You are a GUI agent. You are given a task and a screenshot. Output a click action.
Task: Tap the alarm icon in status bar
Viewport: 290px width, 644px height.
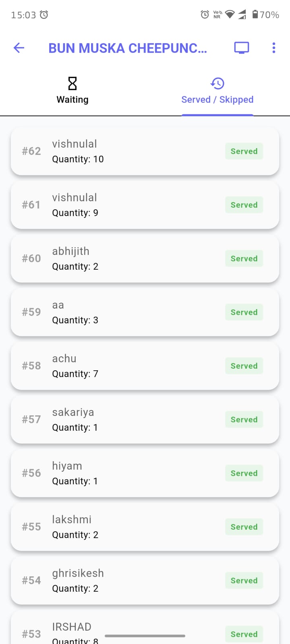click(205, 15)
